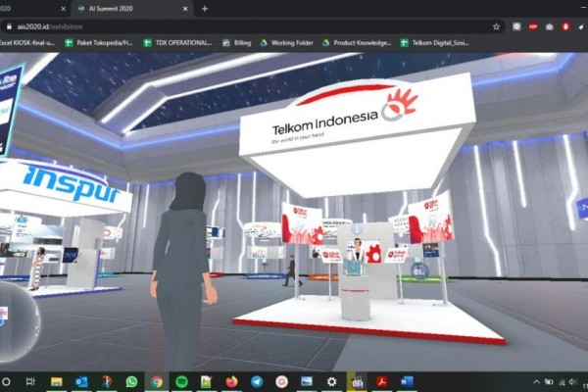
Task: Open File Explorer from taskbar
Action: point(56,382)
